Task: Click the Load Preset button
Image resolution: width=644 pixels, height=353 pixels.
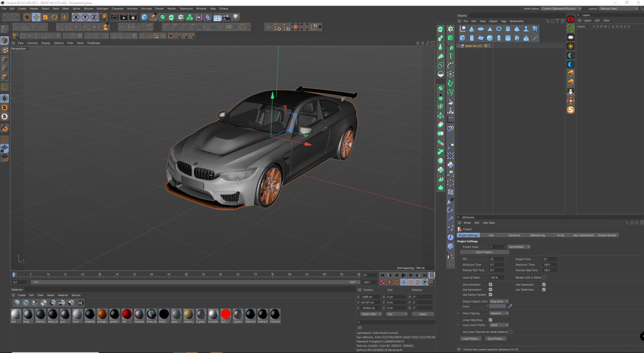Action: pyautogui.click(x=471, y=339)
